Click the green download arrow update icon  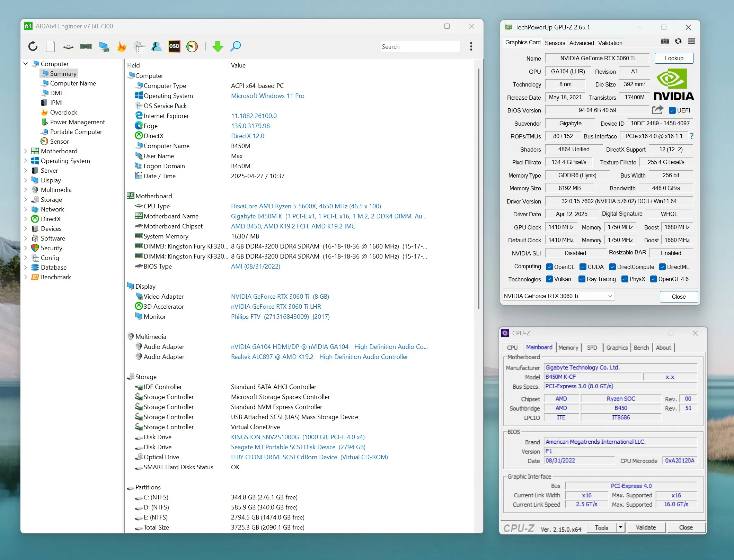pyautogui.click(x=218, y=46)
